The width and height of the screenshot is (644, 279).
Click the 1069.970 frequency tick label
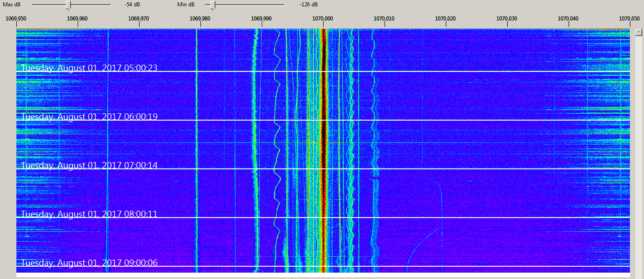[139, 19]
